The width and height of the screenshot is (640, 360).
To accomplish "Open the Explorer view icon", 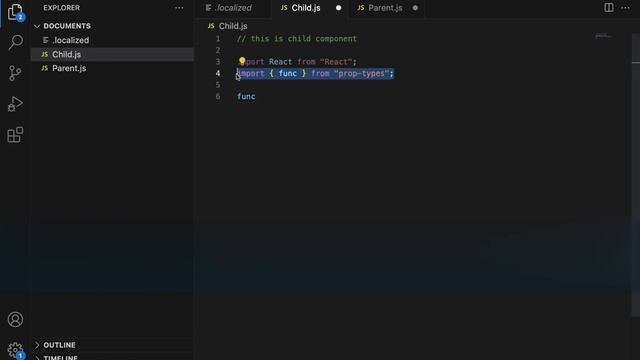I will [15, 12].
